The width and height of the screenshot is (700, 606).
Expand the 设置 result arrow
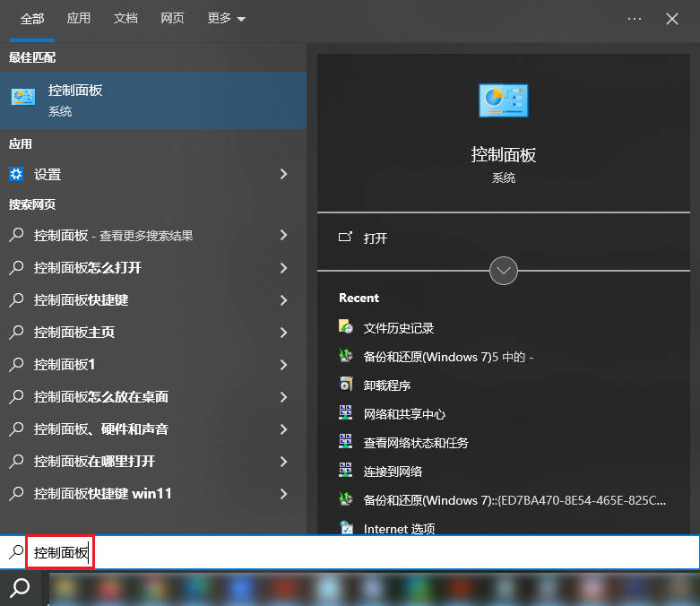click(x=283, y=174)
